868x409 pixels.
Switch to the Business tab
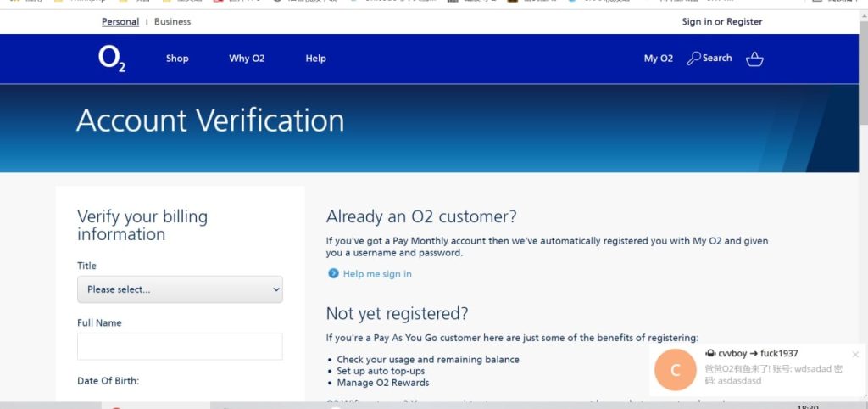[x=172, y=21]
